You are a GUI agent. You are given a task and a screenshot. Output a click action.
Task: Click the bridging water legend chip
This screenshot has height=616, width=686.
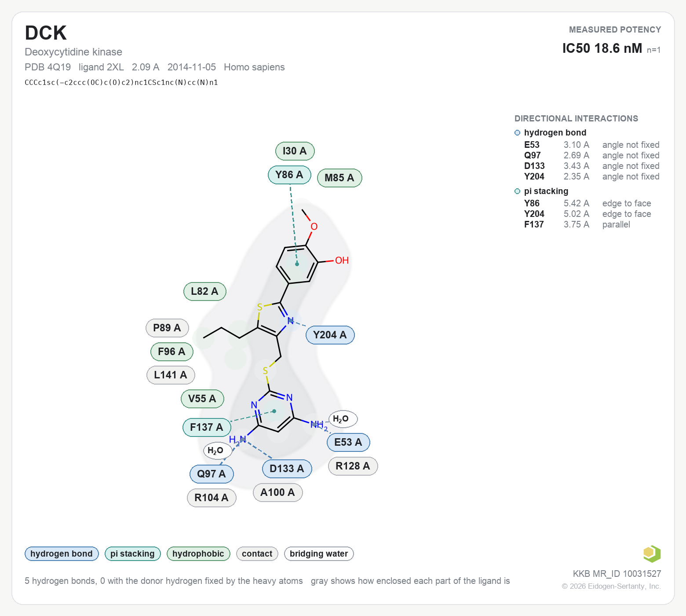tap(319, 554)
